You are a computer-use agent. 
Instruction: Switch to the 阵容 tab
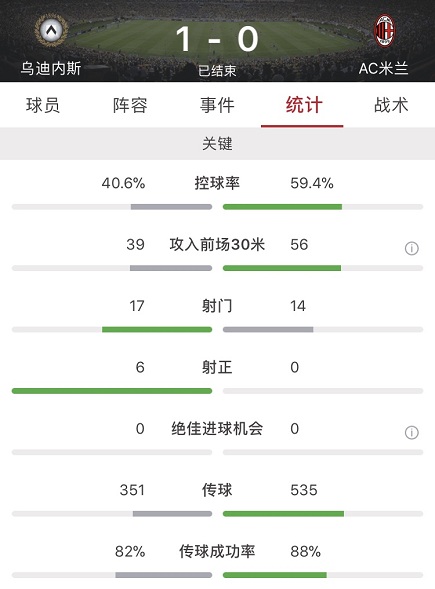pos(130,105)
